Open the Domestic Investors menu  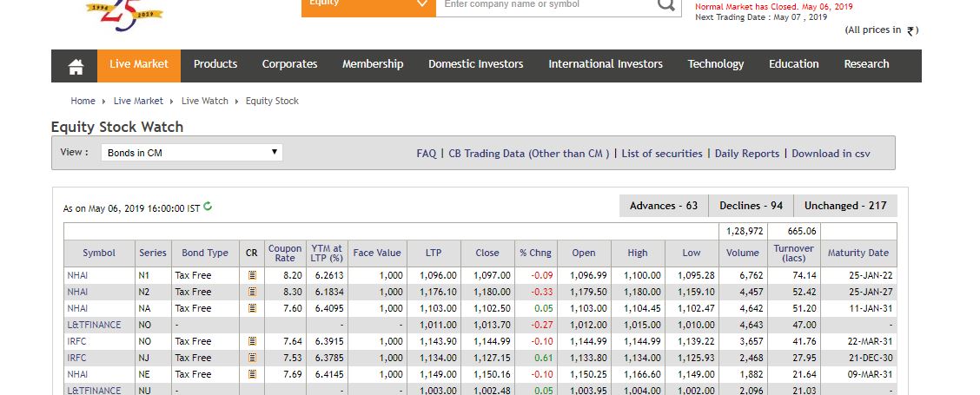coord(475,63)
